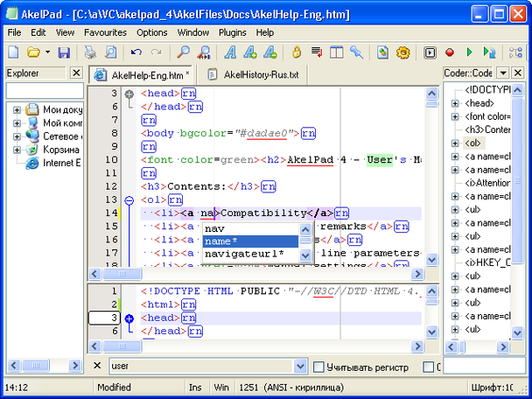Expand the Корзина tree node
Viewport: 532px width, 399px height.
(x=17, y=150)
